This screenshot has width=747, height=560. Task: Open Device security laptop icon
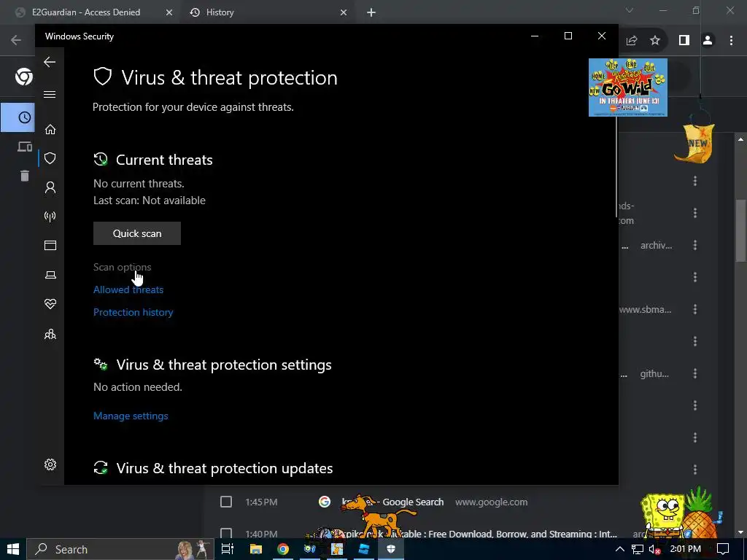(50, 275)
